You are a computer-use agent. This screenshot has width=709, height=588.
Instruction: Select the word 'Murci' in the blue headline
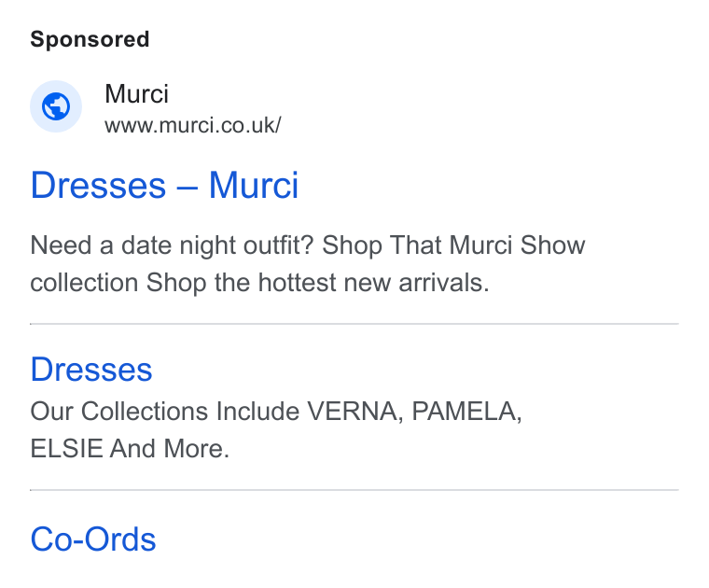[254, 185]
